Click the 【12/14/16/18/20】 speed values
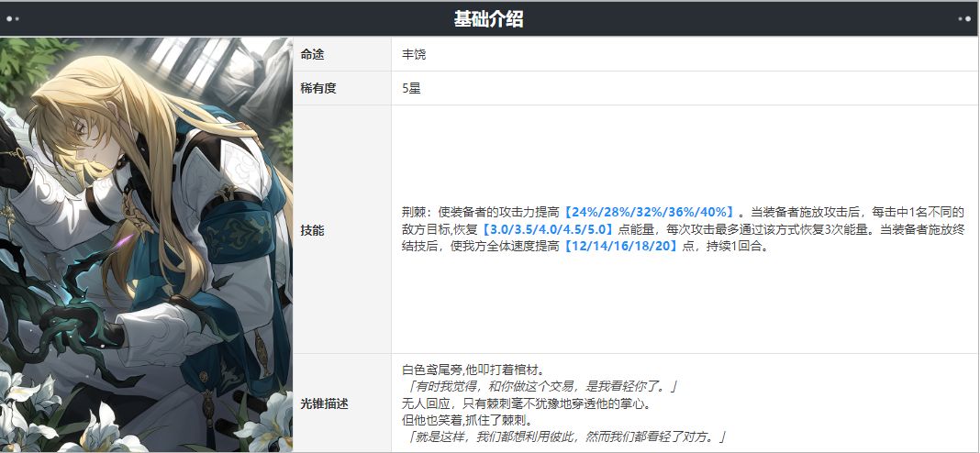This screenshot has width=980, height=453. click(x=620, y=246)
